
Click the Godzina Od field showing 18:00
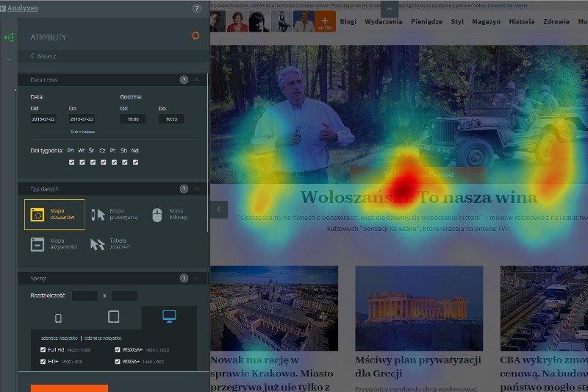click(133, 119)
